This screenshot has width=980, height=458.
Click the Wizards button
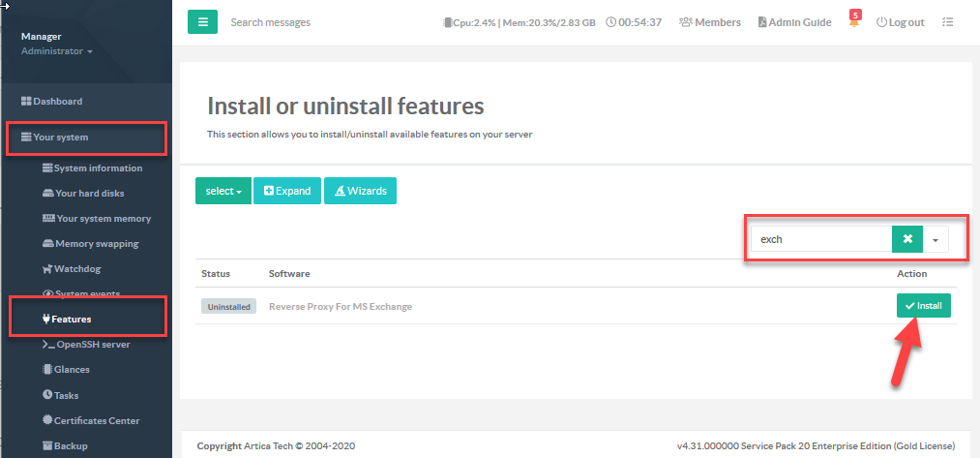tap(360, 191)
